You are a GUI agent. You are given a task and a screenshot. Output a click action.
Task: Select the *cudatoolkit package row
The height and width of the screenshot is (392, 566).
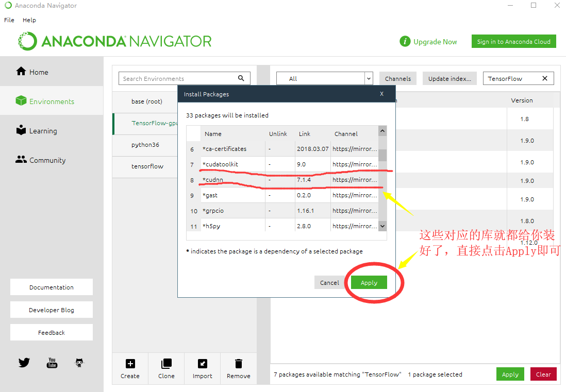coord(282,164)
